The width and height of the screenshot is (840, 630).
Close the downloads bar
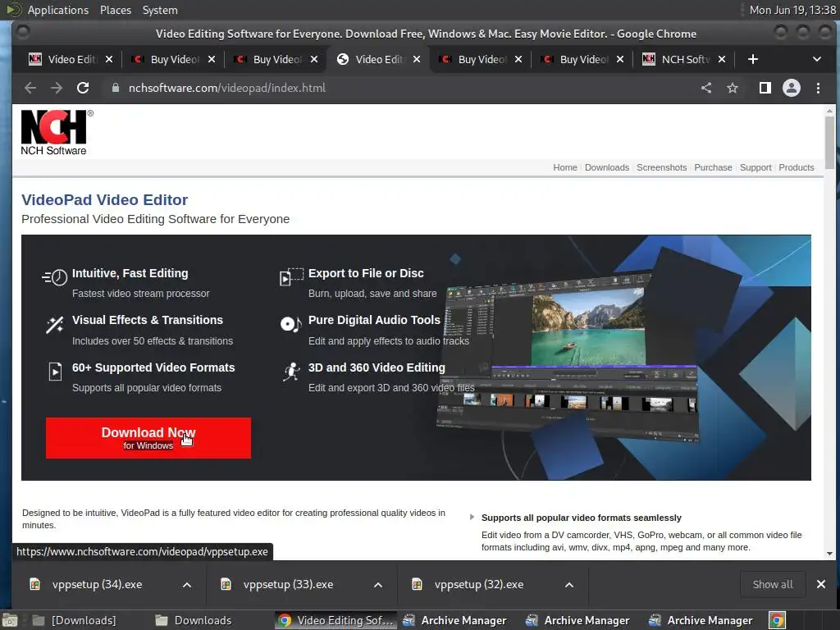coord(820,584)
